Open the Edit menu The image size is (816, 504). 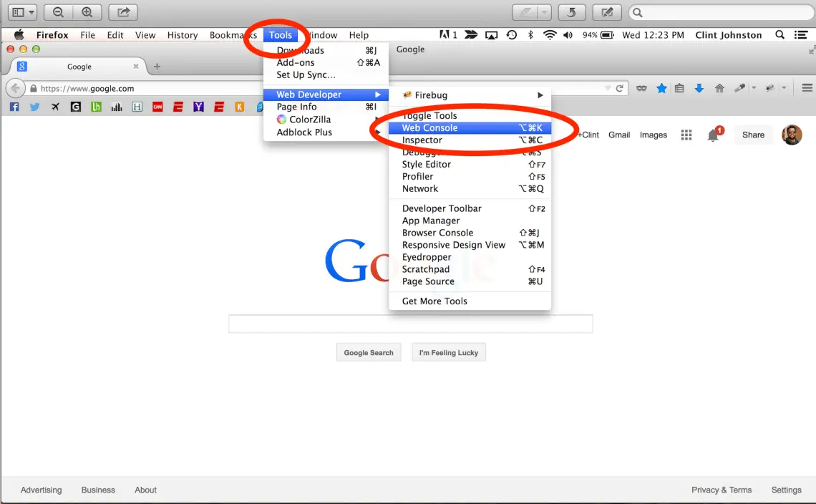tap(115, 35)
